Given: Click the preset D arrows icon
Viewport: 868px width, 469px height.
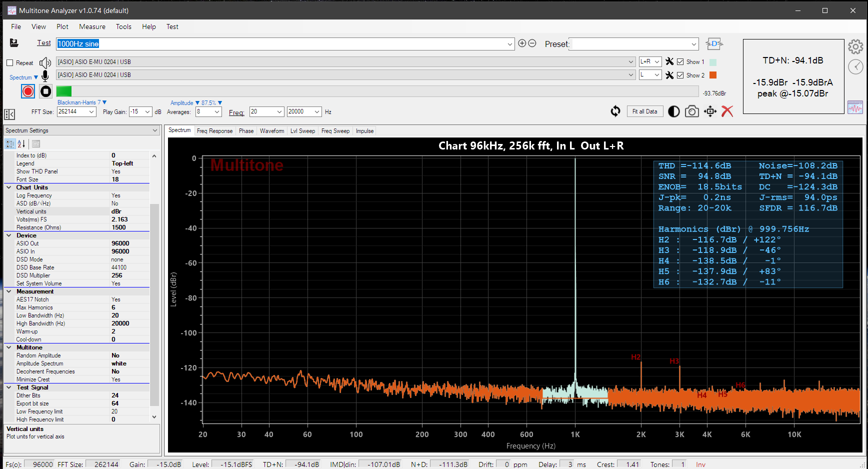Looking at the screenshot, I should click(714, 44).
